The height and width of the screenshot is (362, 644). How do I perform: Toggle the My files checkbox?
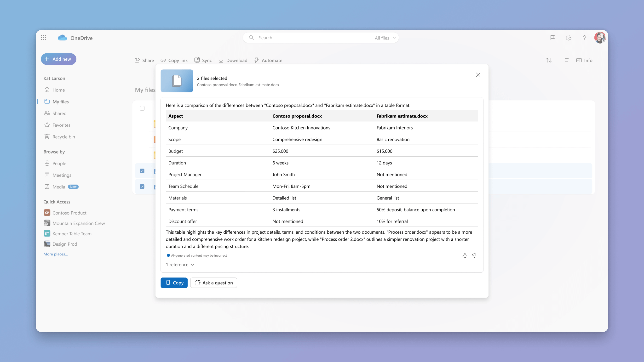tap(142, 108)
